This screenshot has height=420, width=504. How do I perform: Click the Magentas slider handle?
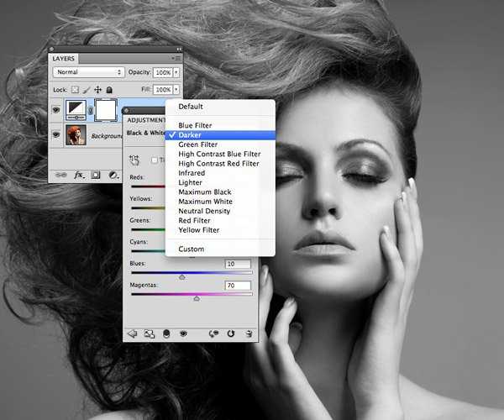(x=197, y=298)
